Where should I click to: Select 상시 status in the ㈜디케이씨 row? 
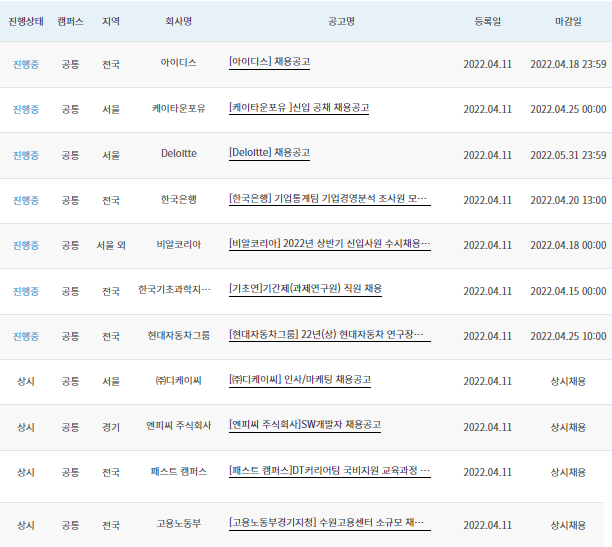(x=26, y=381)
